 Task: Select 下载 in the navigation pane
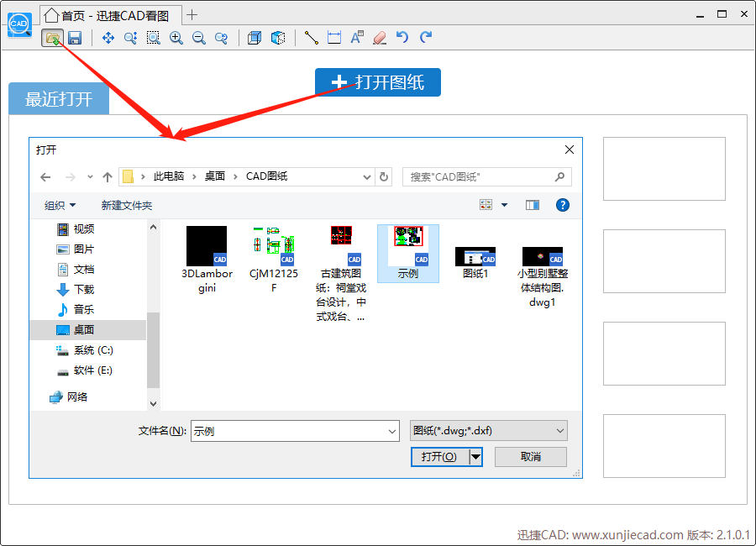click(76, 290)
